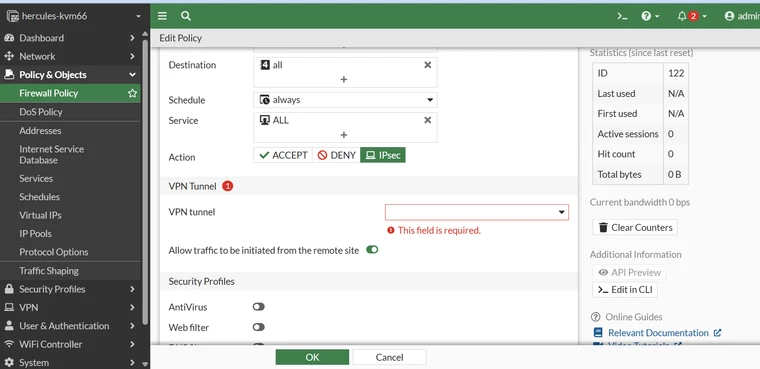
Task: Select the ACCEPT action
Action: coord(283,155)
